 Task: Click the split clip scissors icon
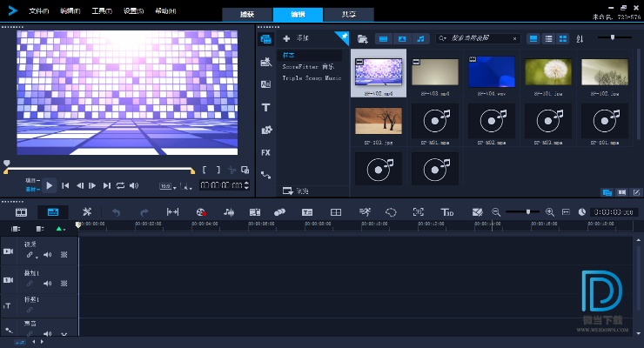click(x=232, y=171)
